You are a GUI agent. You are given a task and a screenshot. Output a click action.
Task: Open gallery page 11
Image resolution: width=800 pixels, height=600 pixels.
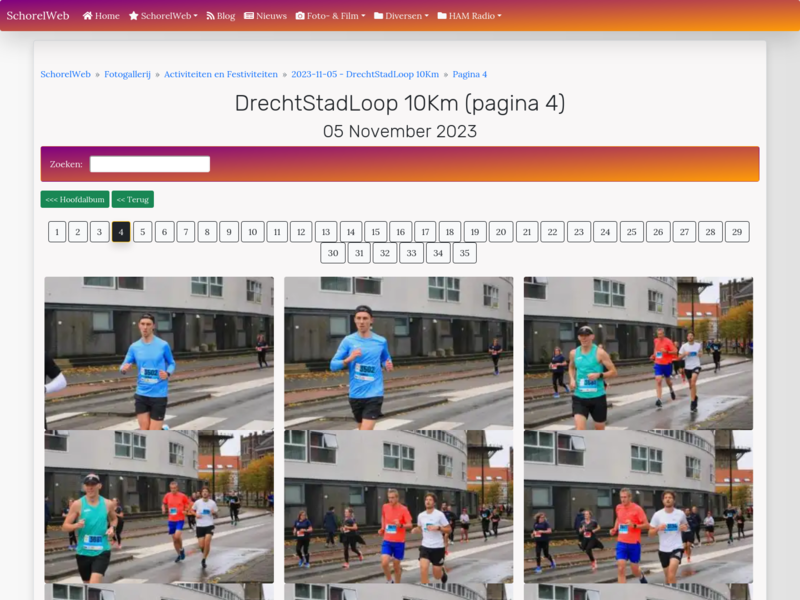(277, 232)
